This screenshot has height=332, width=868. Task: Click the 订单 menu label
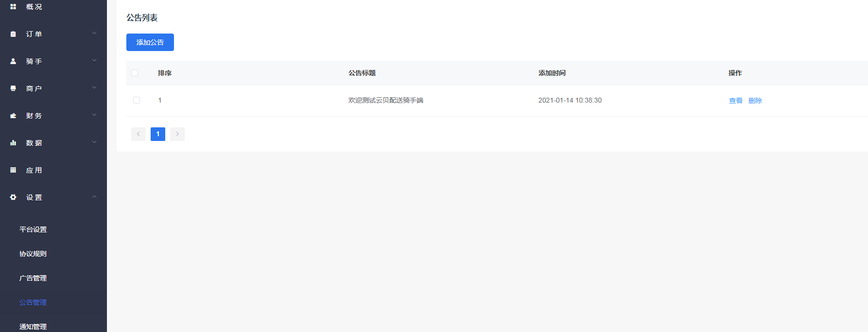(34, 34)
